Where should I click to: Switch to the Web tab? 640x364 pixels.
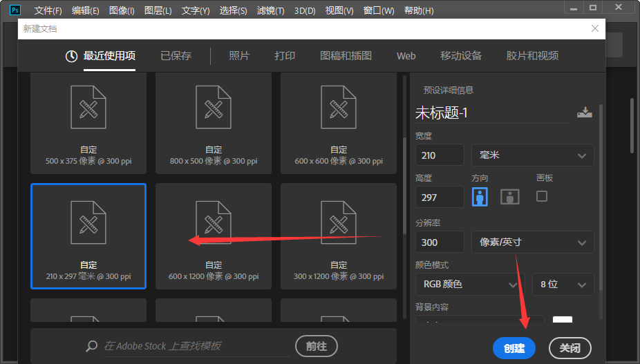coord(406,56)
